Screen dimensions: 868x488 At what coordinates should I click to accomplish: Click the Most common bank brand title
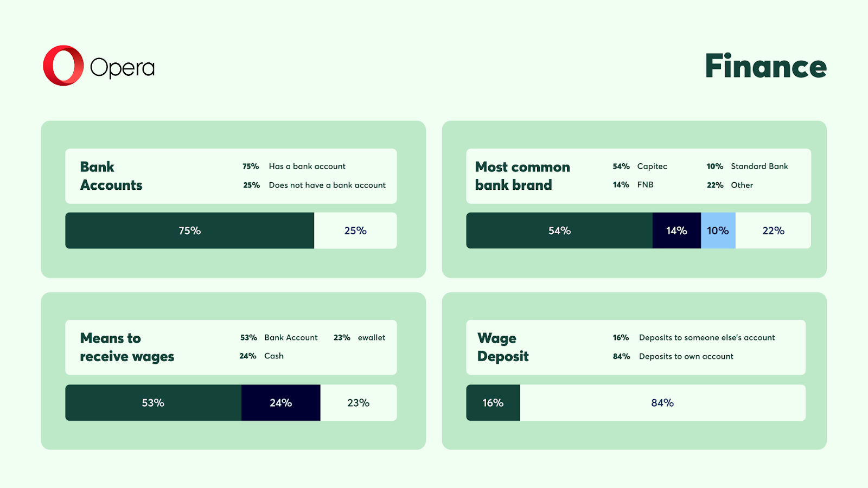522,176
